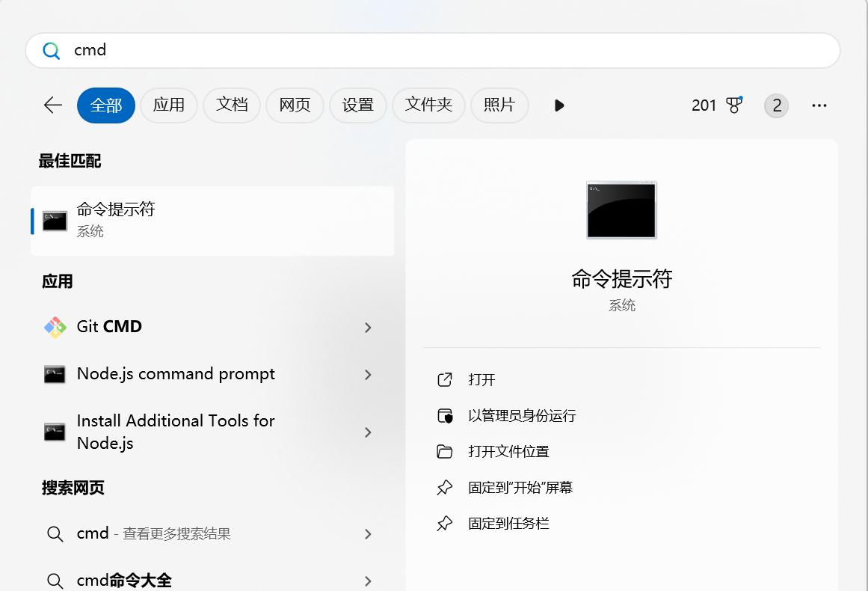Click the Git CMD colorful diamond icon
868x591 pixels.
(55, 328)
